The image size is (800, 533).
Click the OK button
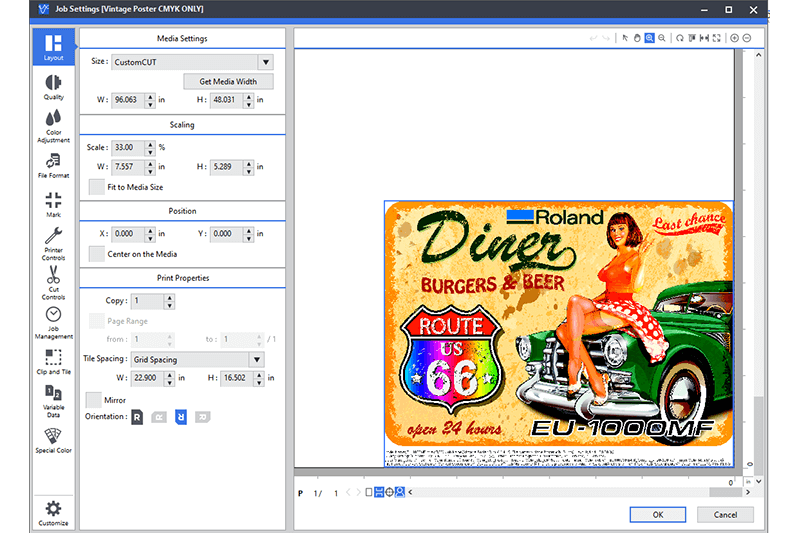point(658,515)
